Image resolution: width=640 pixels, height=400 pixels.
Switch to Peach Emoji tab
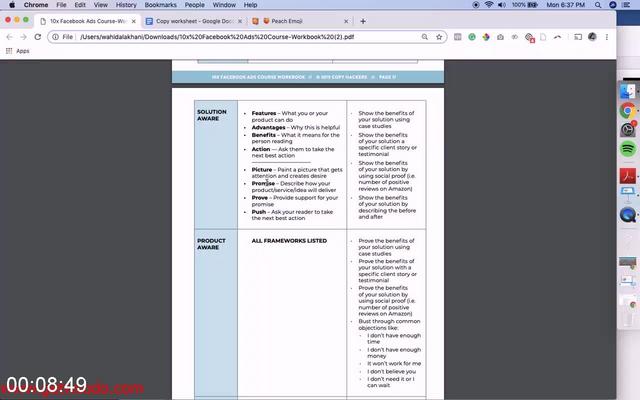(300, 21)
